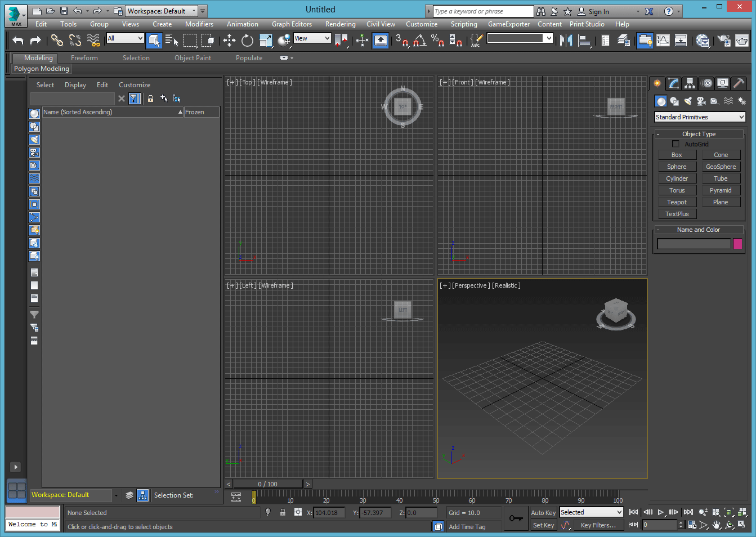756x537 pixels.
Task: Open the Graph Editors menu
Action: [x=292, y=24]
